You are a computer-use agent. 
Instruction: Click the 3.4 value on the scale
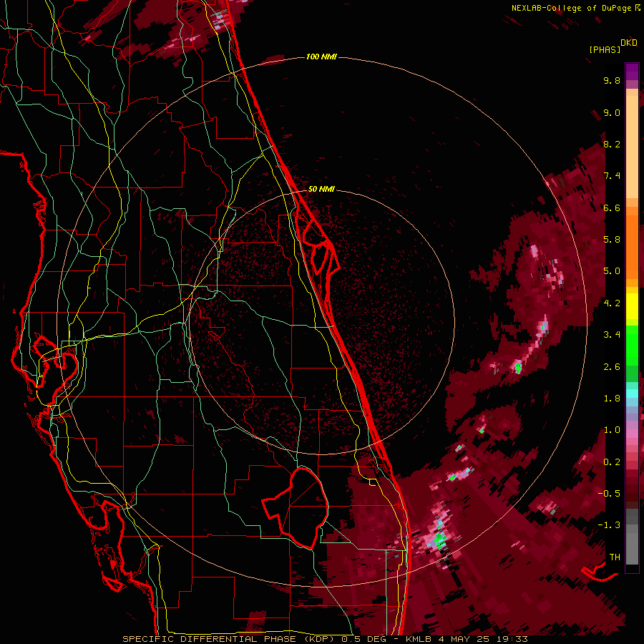coord(612,335)
